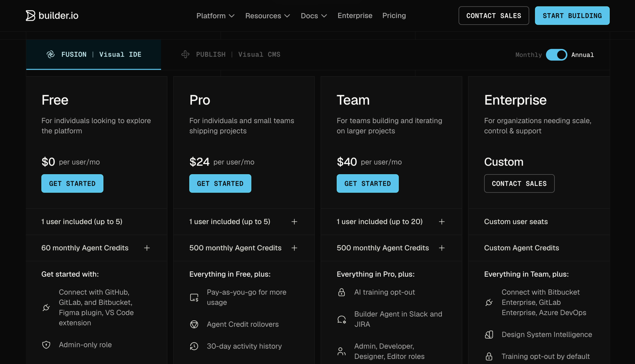The height and width of the screenshot is (364, 635).
Task: Click the Builder Agent in Slack and JIRA text
Action: [x=398, y=319]
